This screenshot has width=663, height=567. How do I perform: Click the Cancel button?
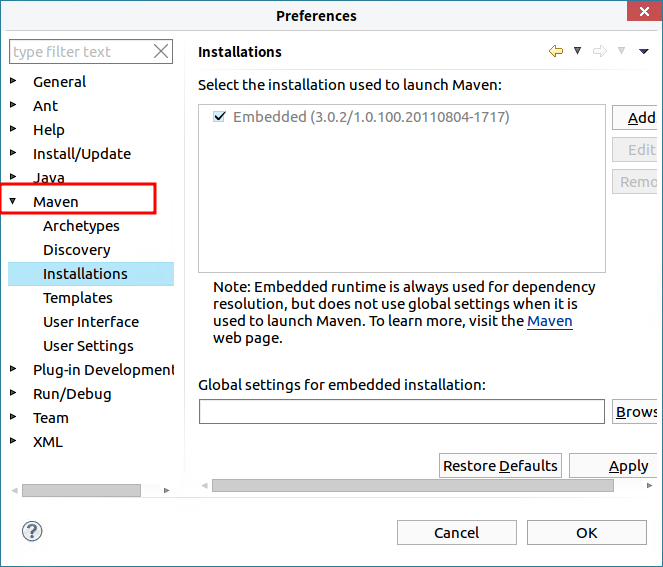tap(457, 532)
